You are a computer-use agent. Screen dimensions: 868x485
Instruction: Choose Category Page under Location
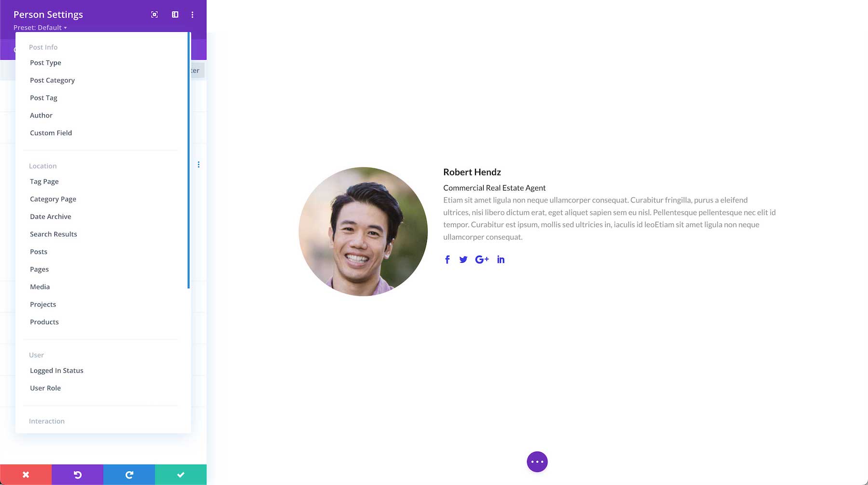[x=53, y=199]
